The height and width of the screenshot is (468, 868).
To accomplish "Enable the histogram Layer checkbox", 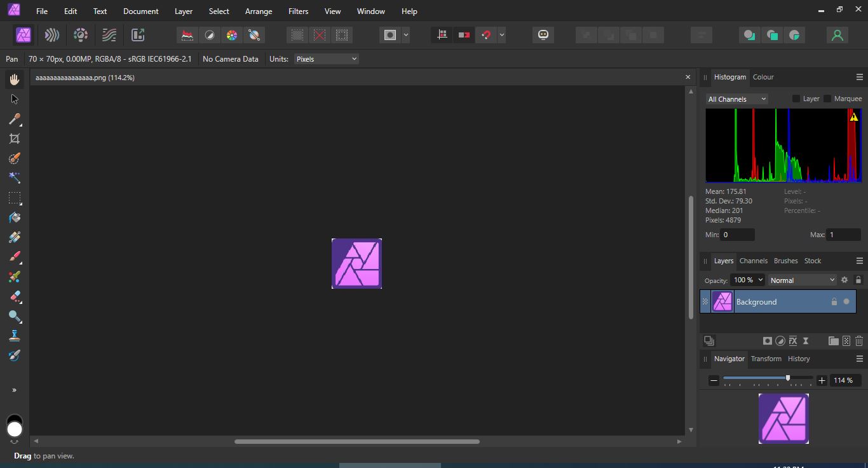I will coord(796,99).
